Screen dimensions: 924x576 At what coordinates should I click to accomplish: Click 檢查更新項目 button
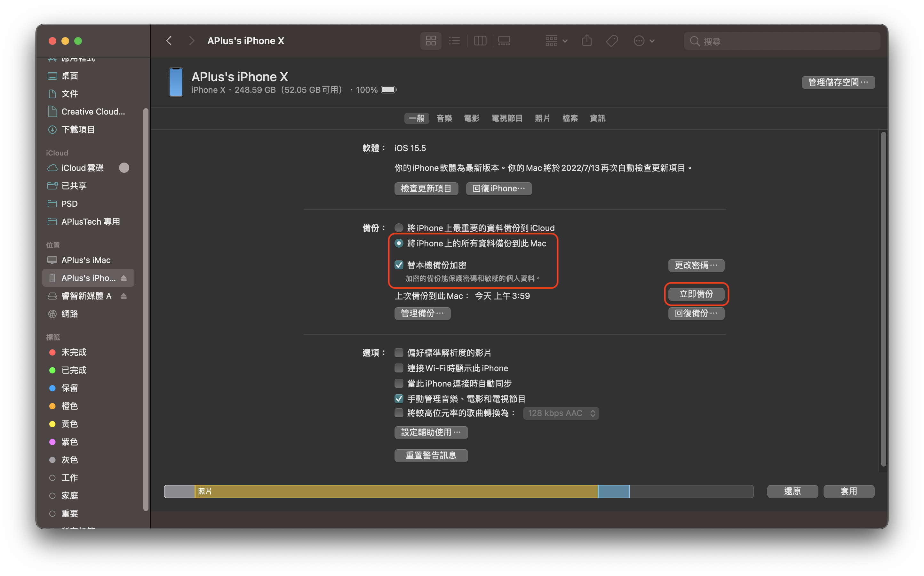pos(426,188)
